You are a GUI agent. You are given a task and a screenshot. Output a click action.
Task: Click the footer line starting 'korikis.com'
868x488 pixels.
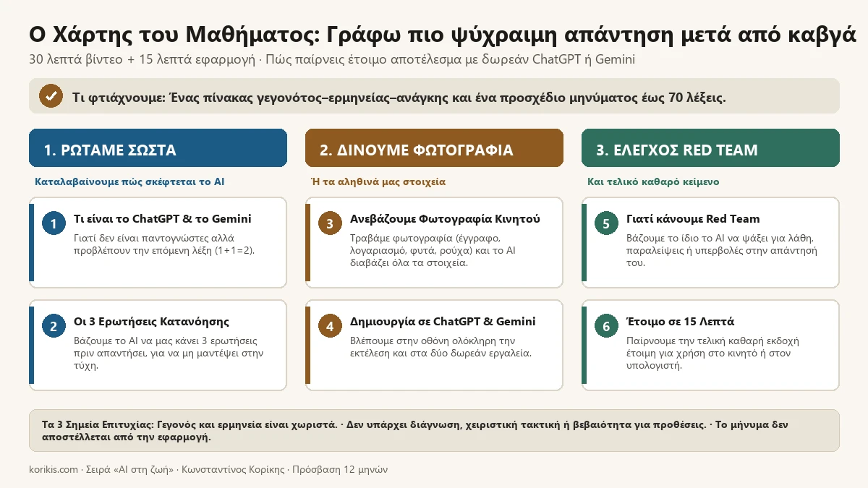point(208,470)
